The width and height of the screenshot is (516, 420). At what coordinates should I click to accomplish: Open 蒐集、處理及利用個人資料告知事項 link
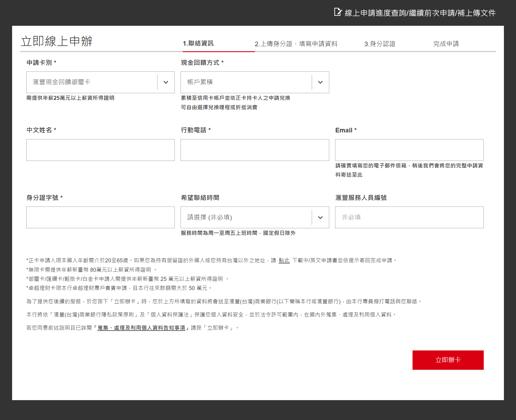(141, 328)
